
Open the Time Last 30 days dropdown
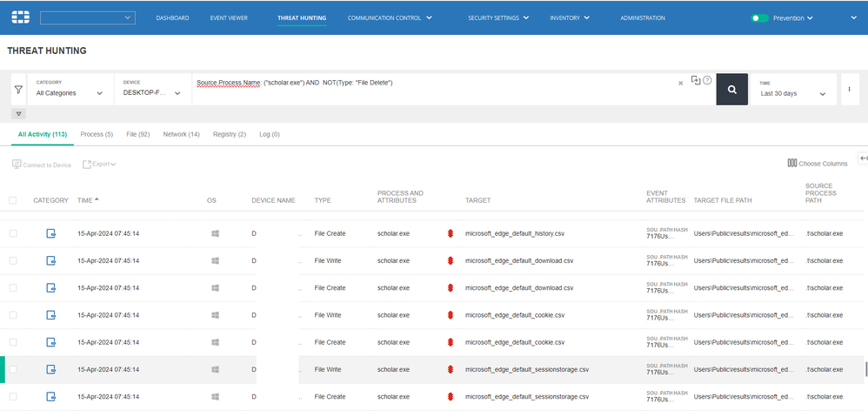pos(793,93)
